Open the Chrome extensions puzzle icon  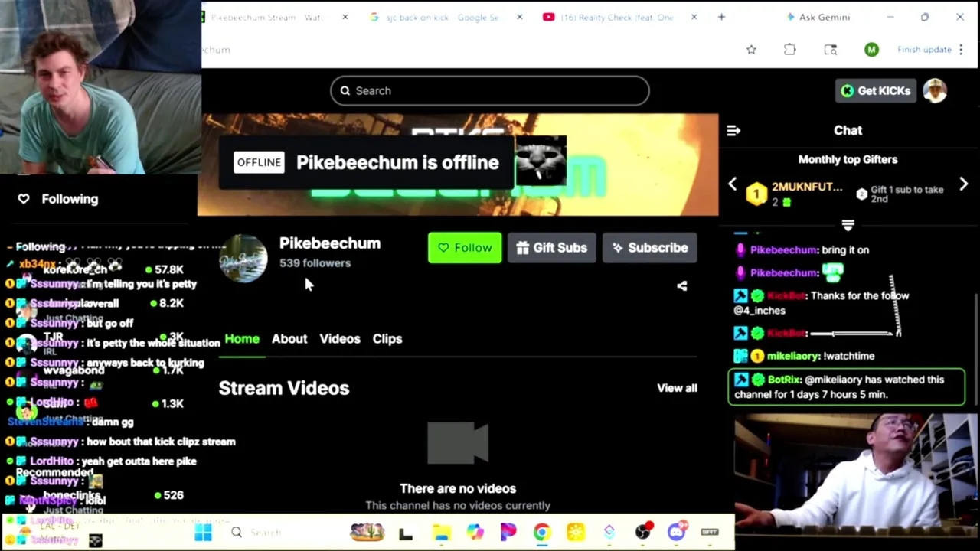click(789, 50)
